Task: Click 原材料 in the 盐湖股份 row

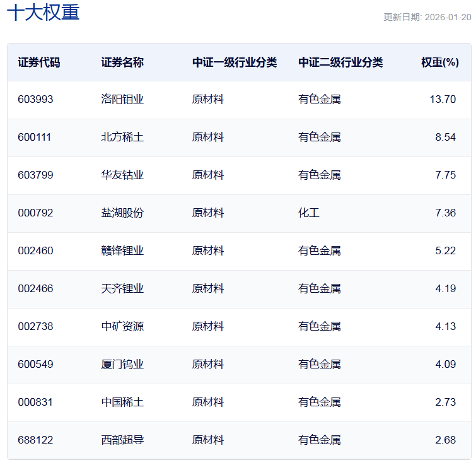Action: pos(208,213)
